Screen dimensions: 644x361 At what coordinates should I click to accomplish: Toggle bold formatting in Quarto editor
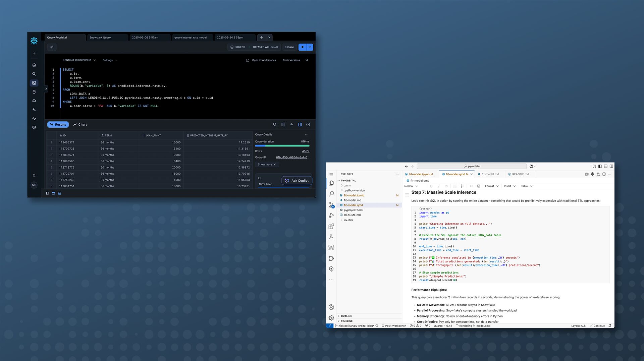431,186
